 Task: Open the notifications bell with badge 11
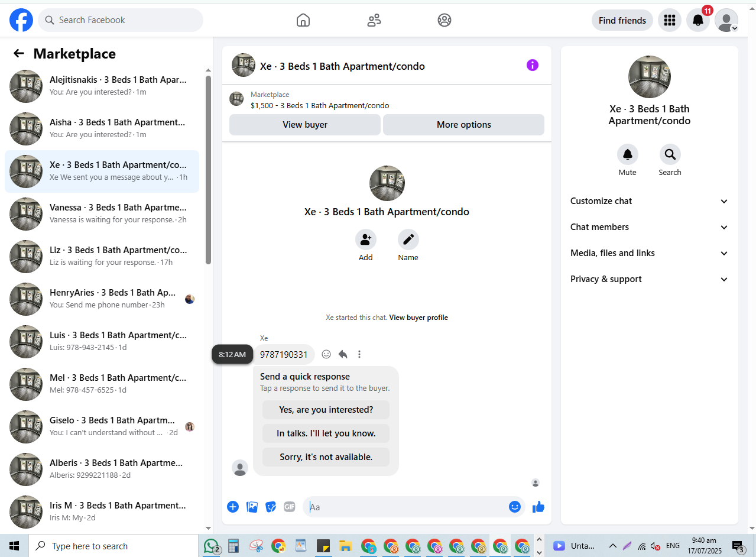click(698, 20)
